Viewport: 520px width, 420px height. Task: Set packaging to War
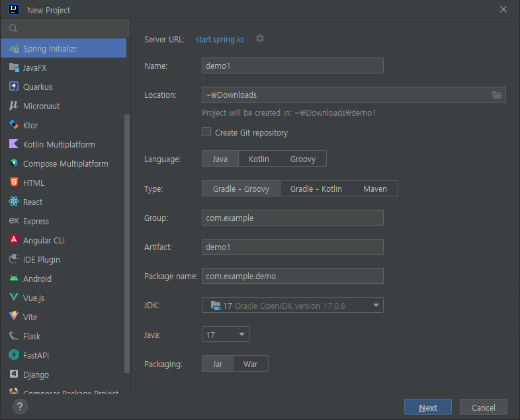coord(250,364)
